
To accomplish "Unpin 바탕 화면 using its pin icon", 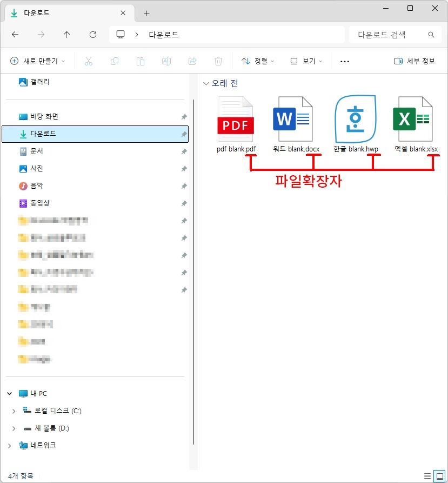I will tap(184, 117).
